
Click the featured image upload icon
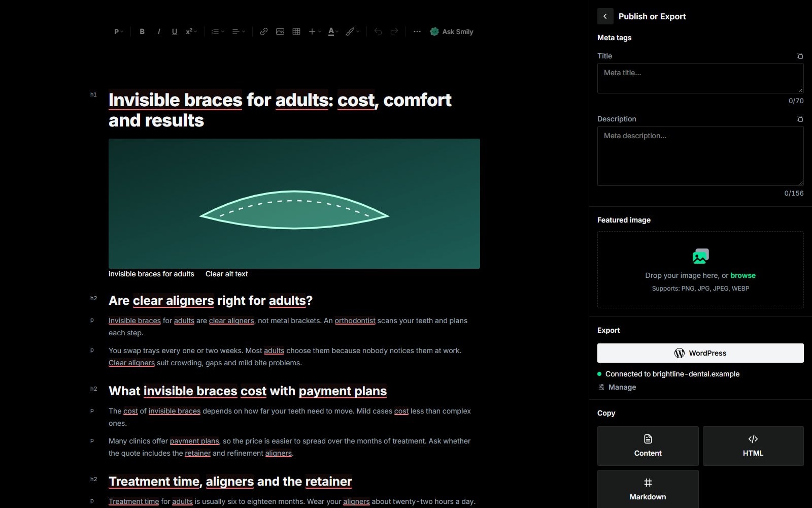(x=700, y=256)
